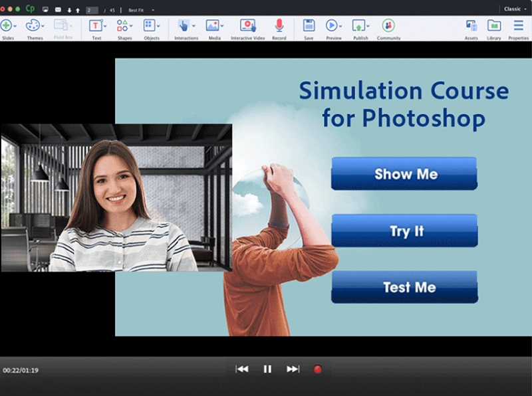Expand the Media dropdown arrow

(222, 26)
